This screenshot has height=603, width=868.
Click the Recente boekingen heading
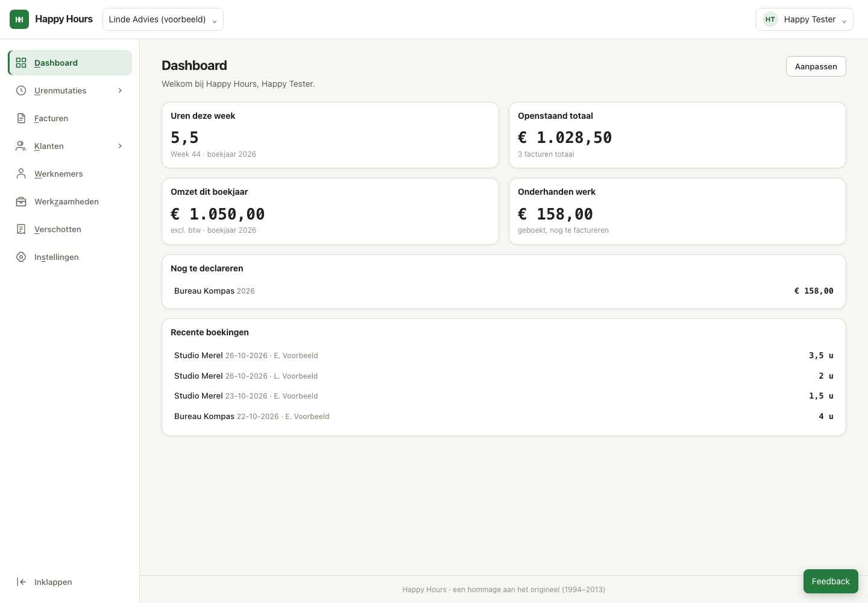210,332
